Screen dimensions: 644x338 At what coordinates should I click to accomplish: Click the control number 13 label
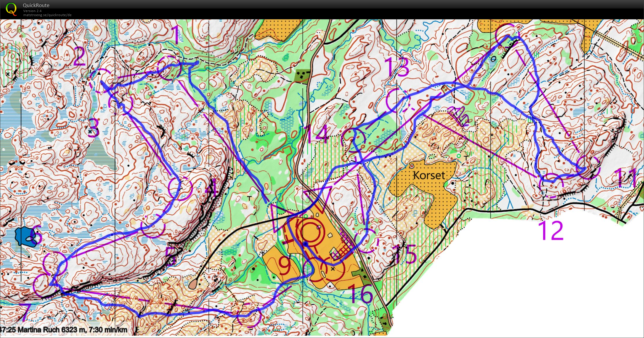[397, 67]
